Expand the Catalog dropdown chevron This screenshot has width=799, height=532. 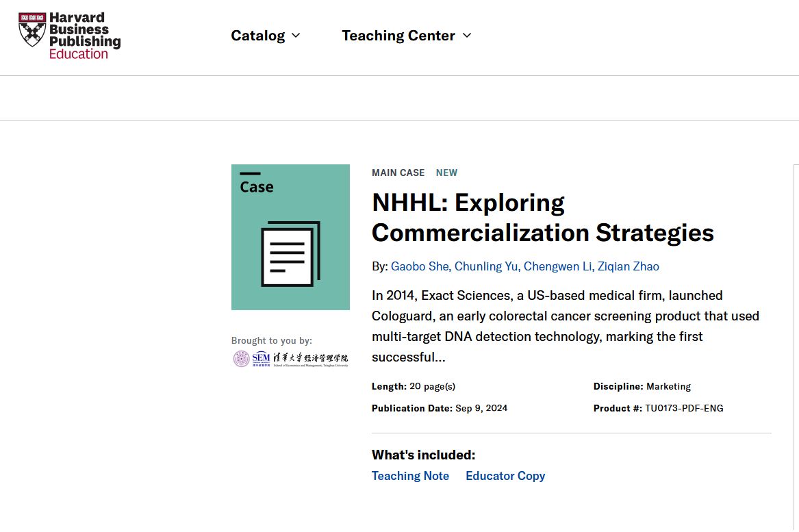(x=296, y=36)
